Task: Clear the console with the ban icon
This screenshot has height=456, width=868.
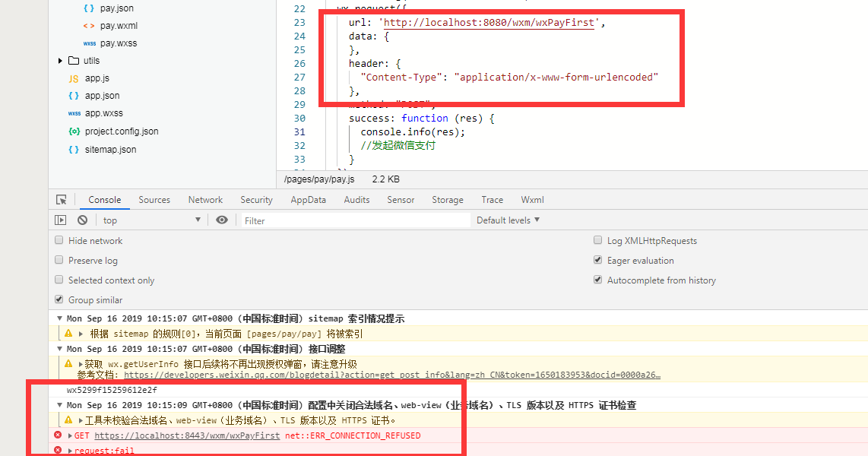Action: (x=83, y=220)
